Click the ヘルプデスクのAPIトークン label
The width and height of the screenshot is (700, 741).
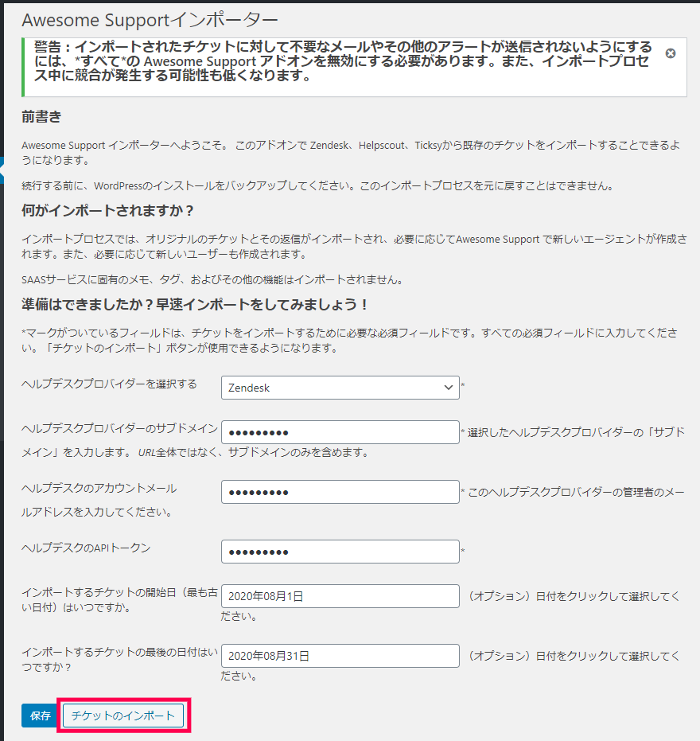(x=86, y=548)
